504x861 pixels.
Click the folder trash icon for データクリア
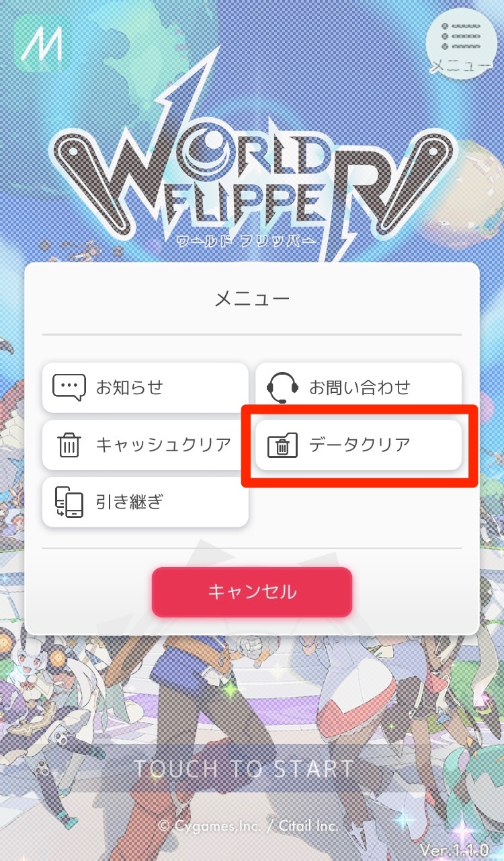click(x=282, y=445)
